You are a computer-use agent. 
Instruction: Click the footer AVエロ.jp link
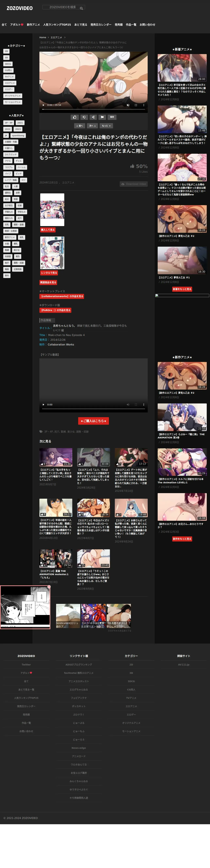(184, 665)
